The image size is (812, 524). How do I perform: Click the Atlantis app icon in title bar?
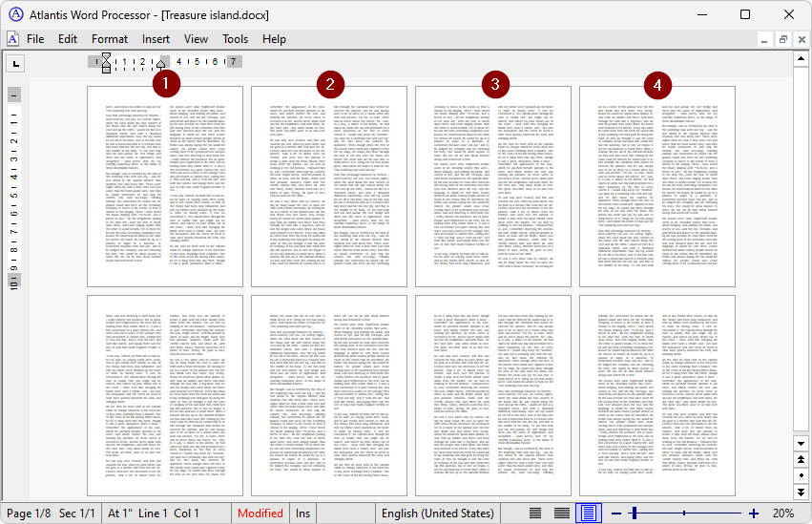[x=16, y=14]
